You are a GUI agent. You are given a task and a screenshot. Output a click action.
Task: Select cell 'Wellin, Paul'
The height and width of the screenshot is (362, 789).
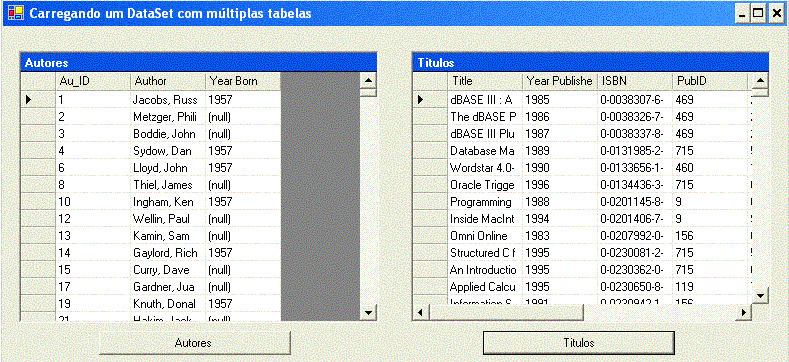[168, 219]
